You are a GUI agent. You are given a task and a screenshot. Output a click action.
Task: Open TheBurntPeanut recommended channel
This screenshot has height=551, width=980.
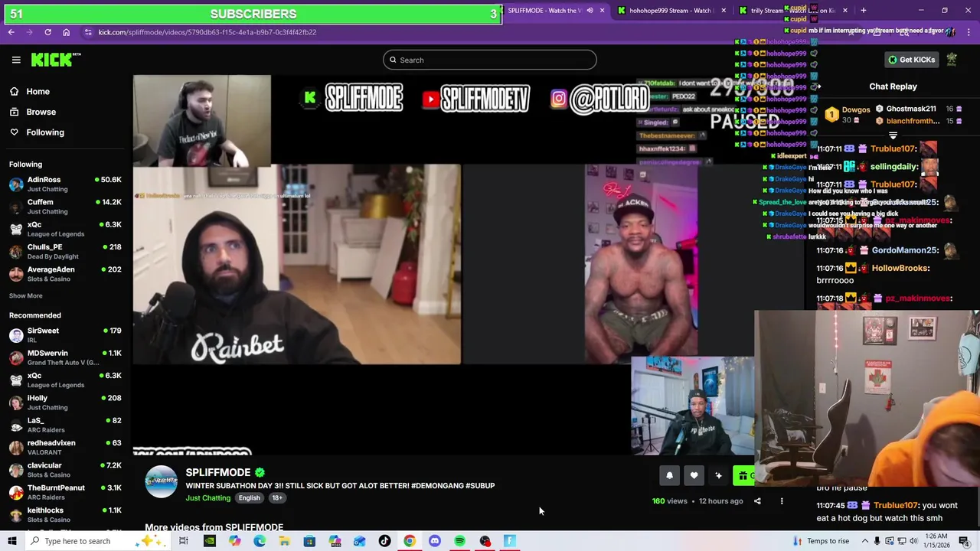tap(65, 492)
